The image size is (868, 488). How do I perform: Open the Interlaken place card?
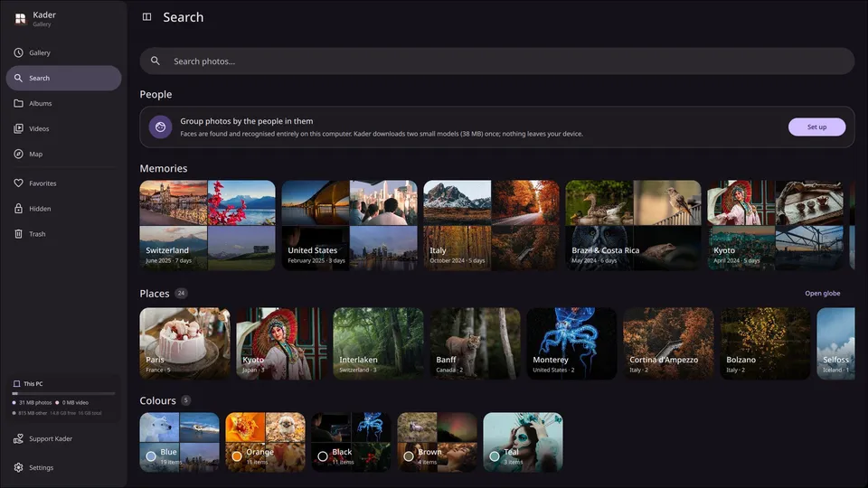[x=378, y=343]
